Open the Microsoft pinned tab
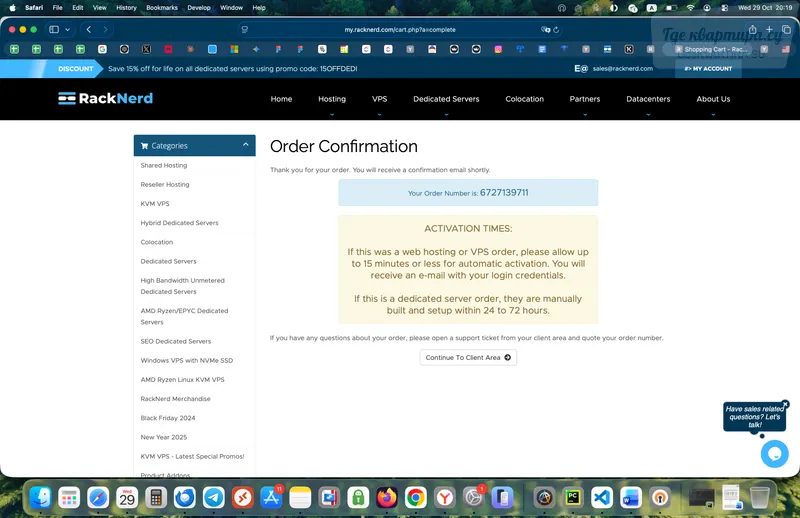Image resolution: width=800 pixels, height=518 pixels. [x=234, y=49]
